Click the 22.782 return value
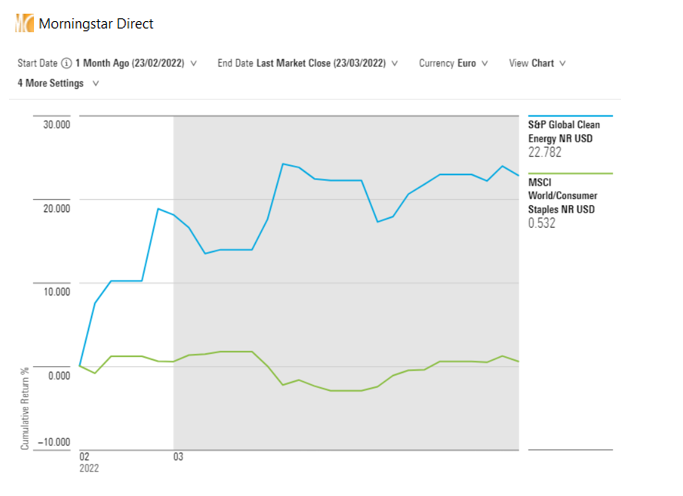 pos(545,153)
